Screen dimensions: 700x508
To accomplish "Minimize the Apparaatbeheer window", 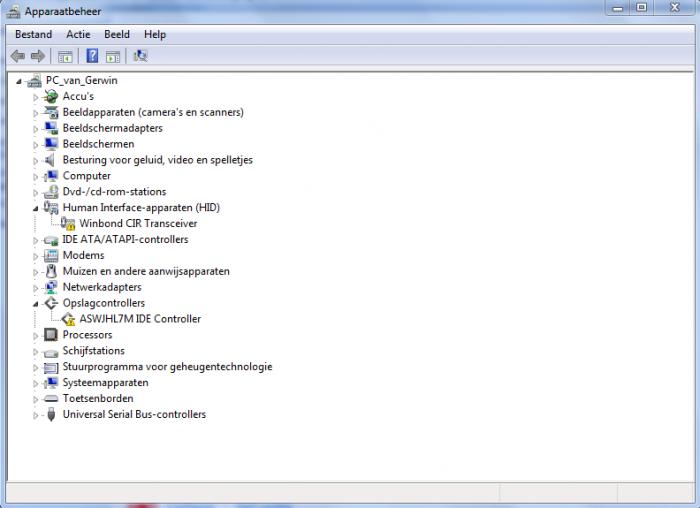I will pyautogui.click(x=618, y=8).
